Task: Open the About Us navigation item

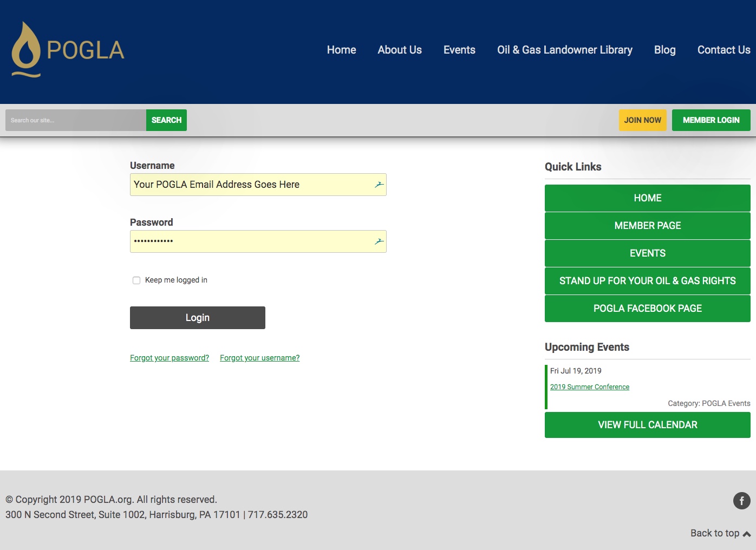Action: click(400, 50)
